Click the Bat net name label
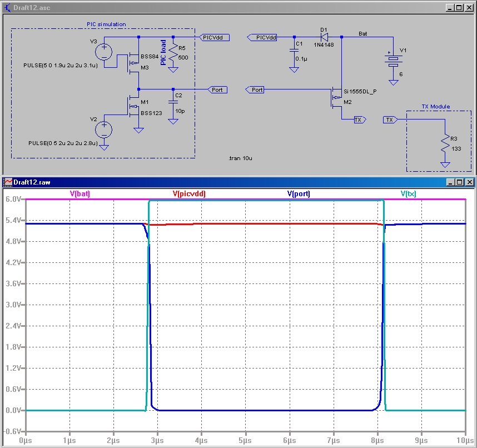 362,33
